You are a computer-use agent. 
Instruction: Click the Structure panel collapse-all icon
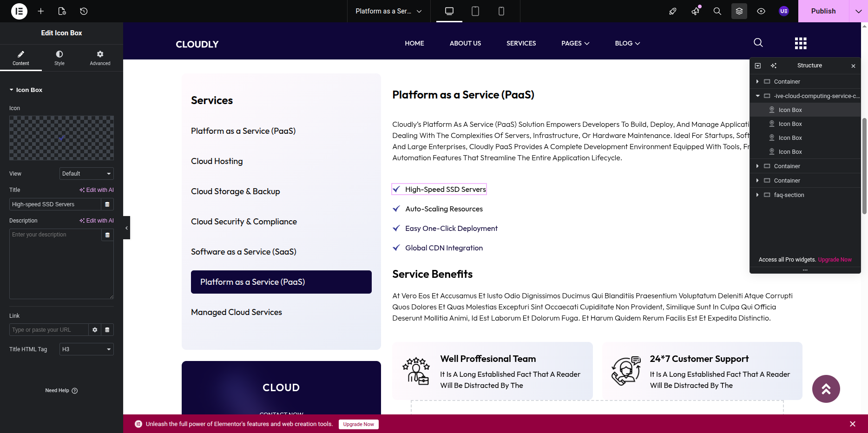758,66
